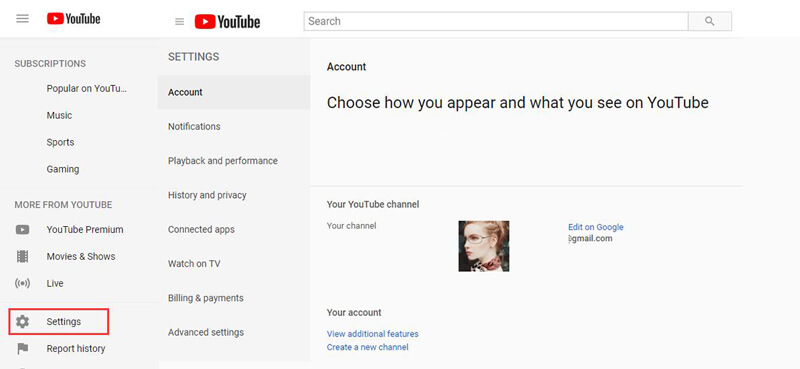Click the magnifying glass search button

pos(710,21)
